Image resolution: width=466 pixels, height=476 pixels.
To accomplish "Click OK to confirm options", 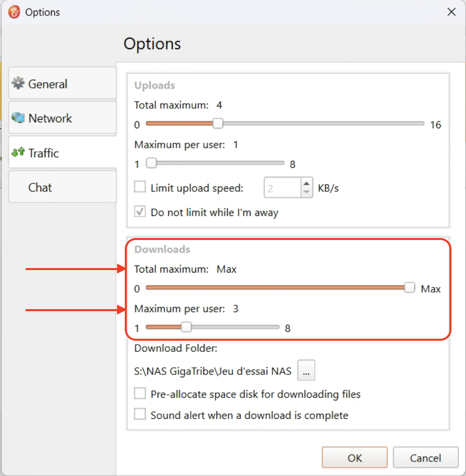I will (x=354, y=457).
